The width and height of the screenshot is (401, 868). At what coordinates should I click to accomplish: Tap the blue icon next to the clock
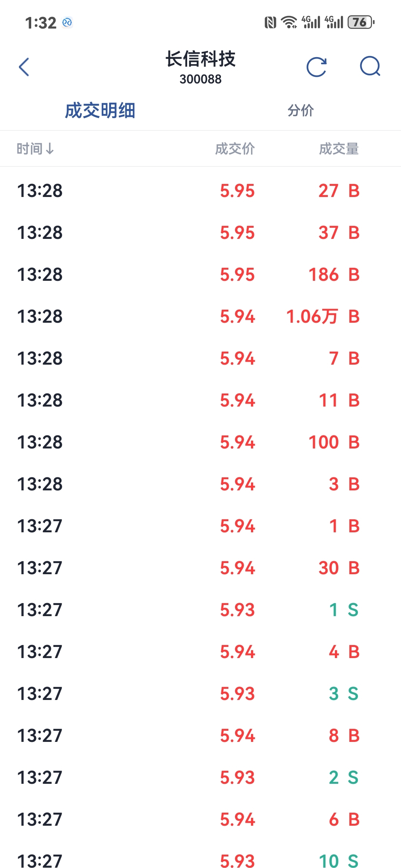coord(67,23)
